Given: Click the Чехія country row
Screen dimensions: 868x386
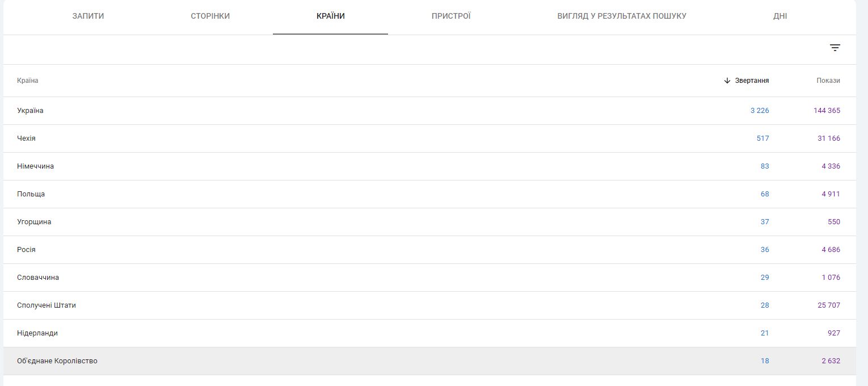Looking at the screenshot, I should (26, 139).
